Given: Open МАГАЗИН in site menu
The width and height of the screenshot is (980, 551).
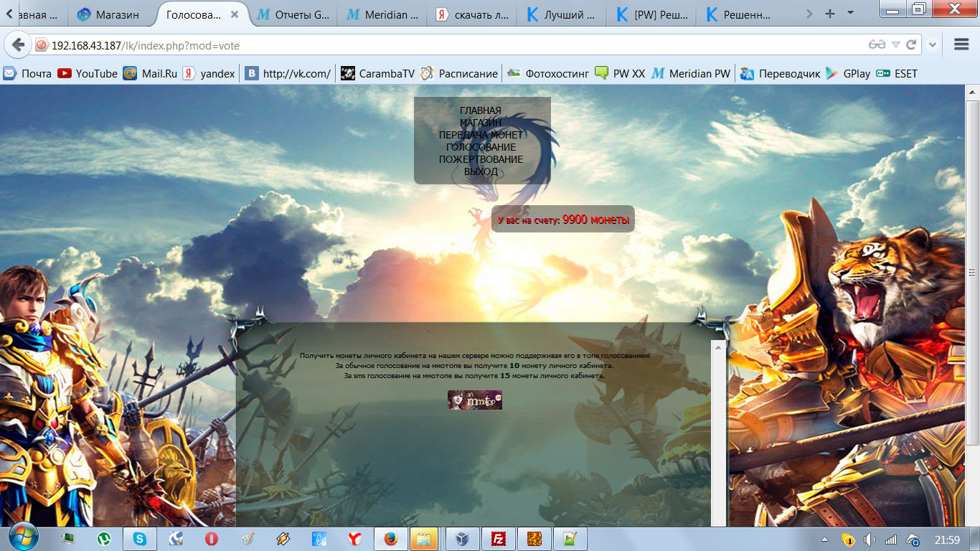Looking at the screenshot, I should pos(481,123).
